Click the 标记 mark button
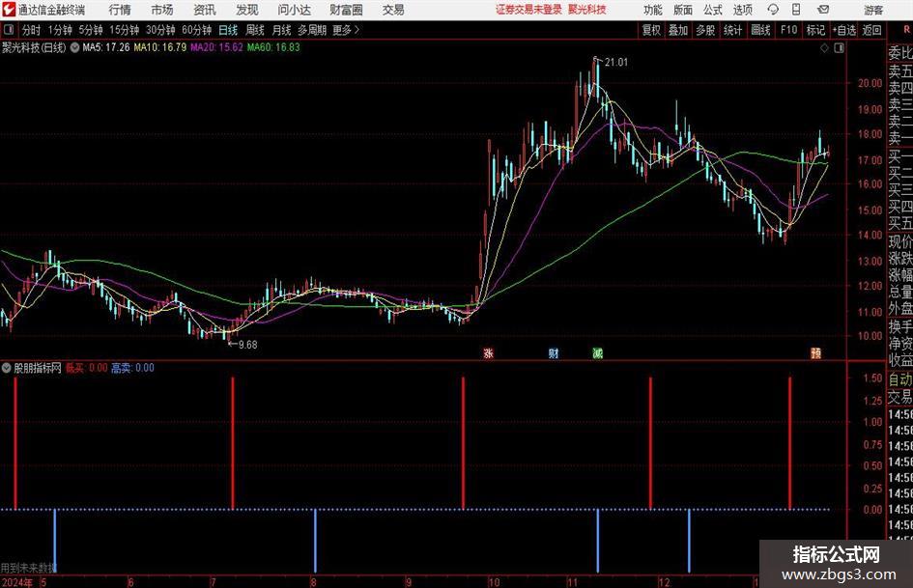 815,30
